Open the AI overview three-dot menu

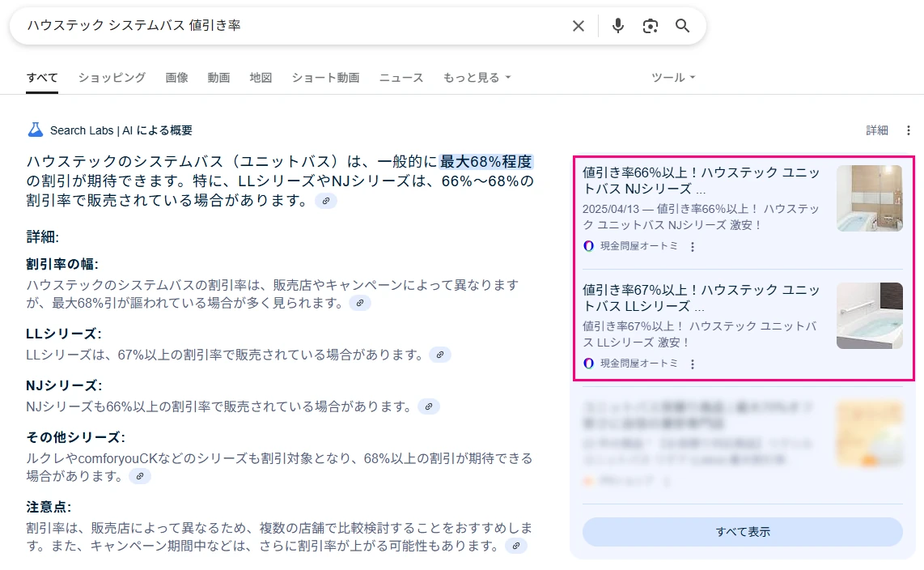pos(908,130)
